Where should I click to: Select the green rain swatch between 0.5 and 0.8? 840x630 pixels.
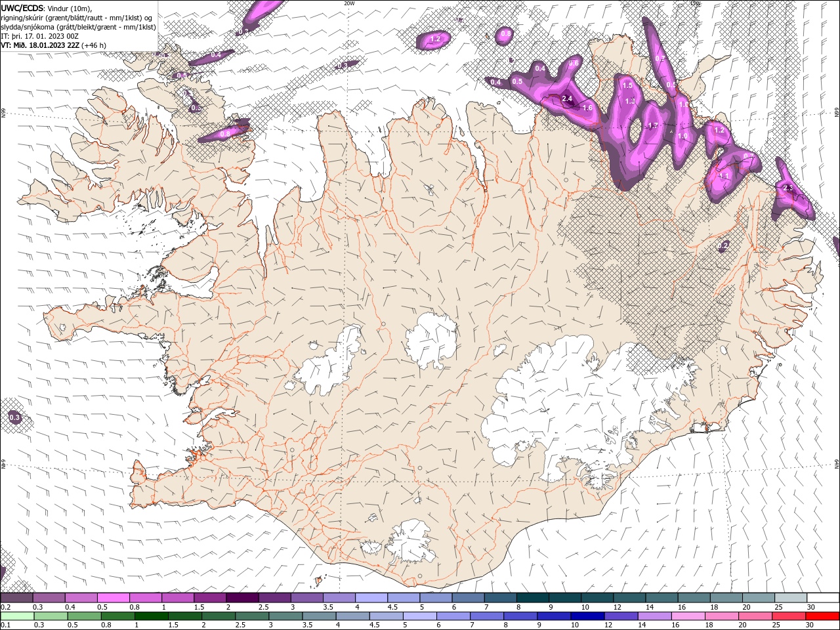click(85, 616)
